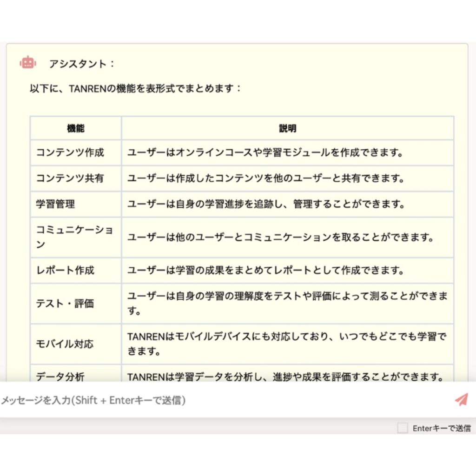Image resolution: width=476 pixels, height=476 pixels.
Task: Click the pink robot assistant avatar icon
Action: point(28,63)
